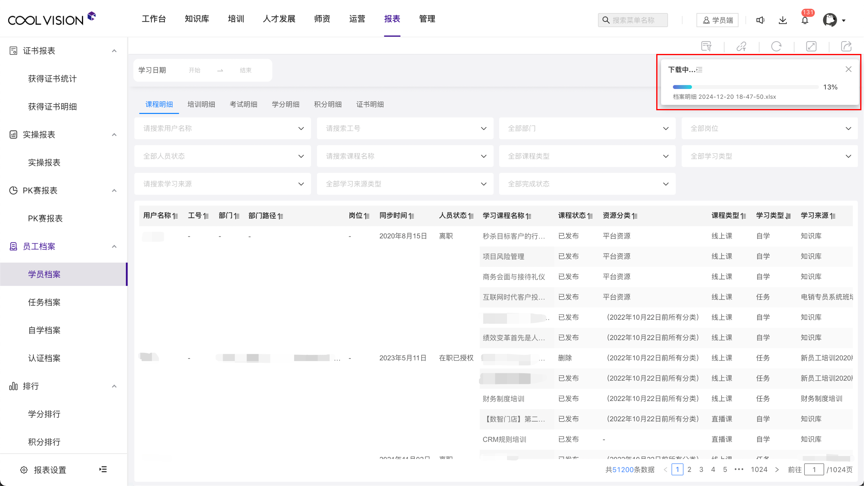Open the 全部完成状态 dropdown
Screen dimensions: 868x486
(587, 184)
